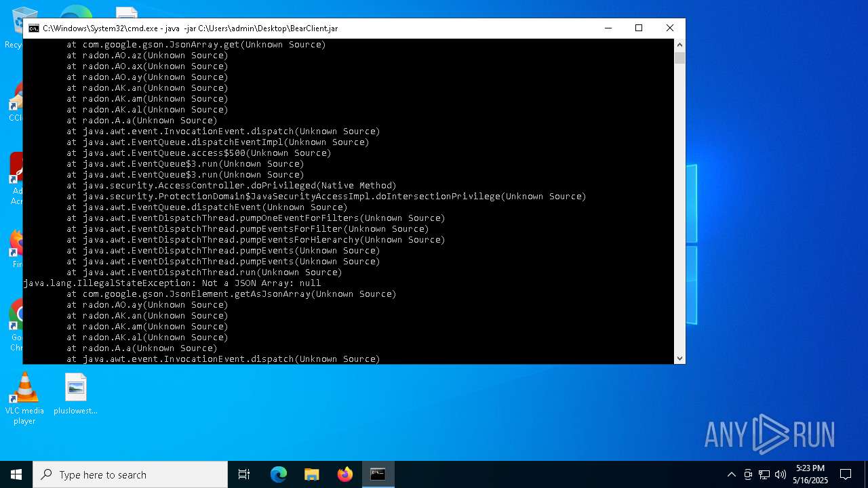Click the taskbar search box

pos(130,474)
